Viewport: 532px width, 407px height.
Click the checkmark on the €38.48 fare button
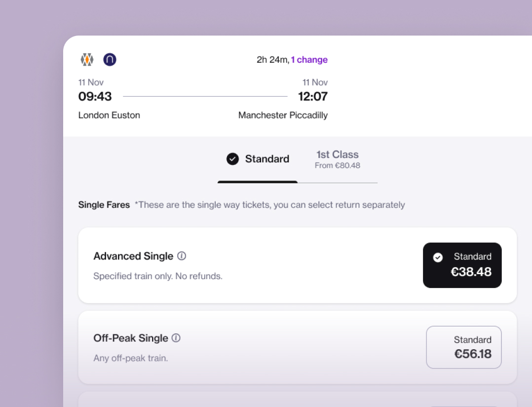point(438,257)
